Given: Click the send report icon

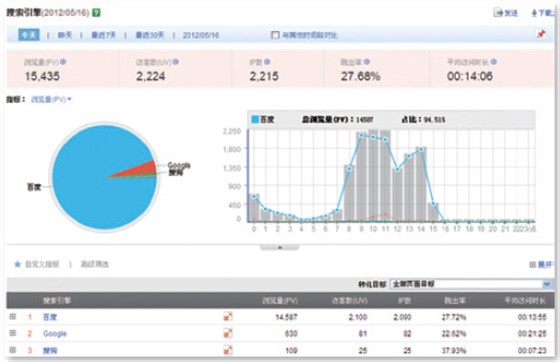Looking at the screenshot, I should (498, 13).
